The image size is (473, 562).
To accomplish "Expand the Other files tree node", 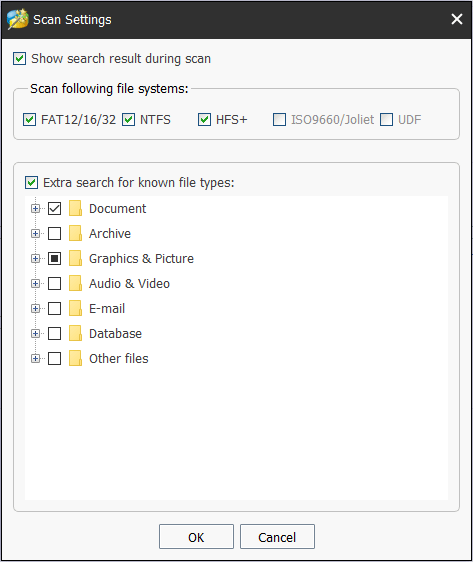I will click(35, 358).
